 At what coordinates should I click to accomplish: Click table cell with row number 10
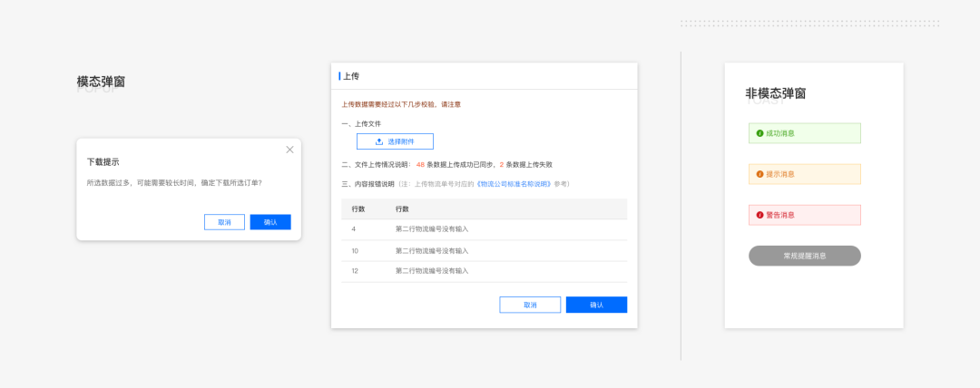click(355, 250)
